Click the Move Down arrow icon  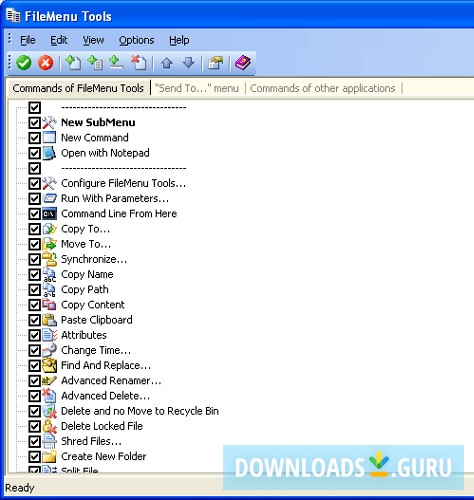[x=189, y=63]
